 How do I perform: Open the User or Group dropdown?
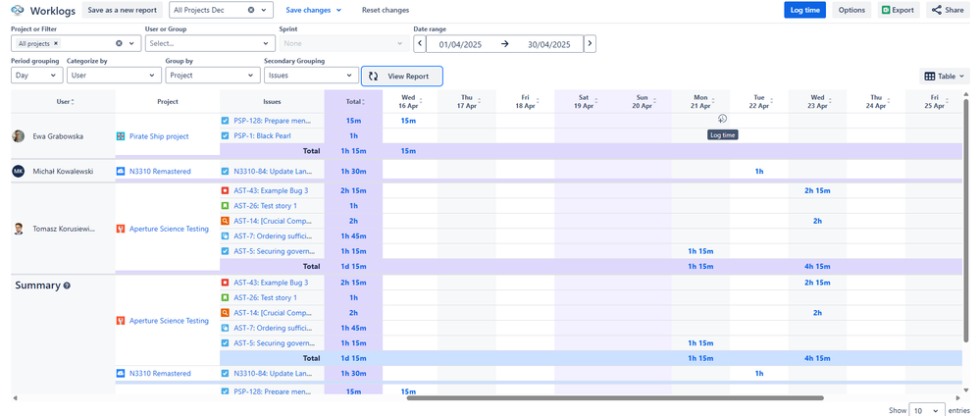click(x=210, y=44)
